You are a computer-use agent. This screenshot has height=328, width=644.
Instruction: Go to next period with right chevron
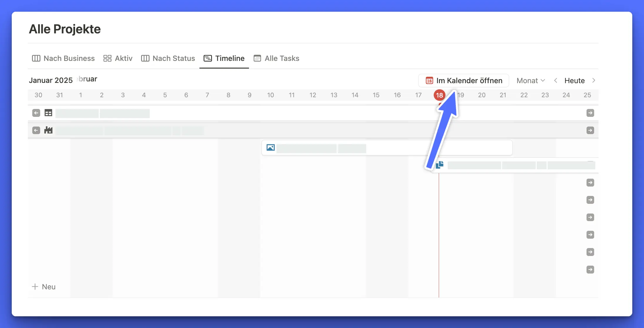(594, 81)
